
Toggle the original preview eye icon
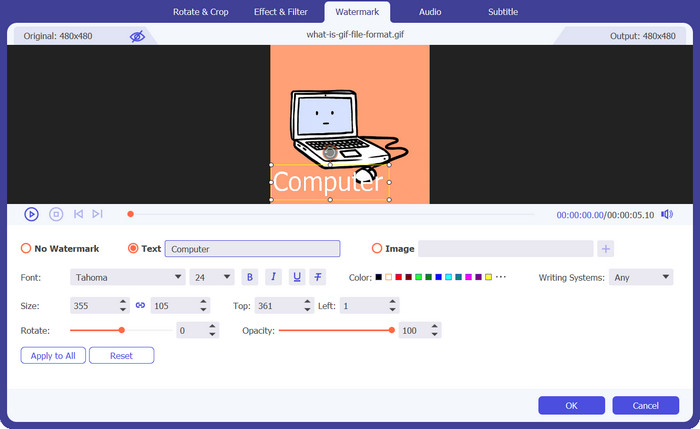(x=137, y=36)
